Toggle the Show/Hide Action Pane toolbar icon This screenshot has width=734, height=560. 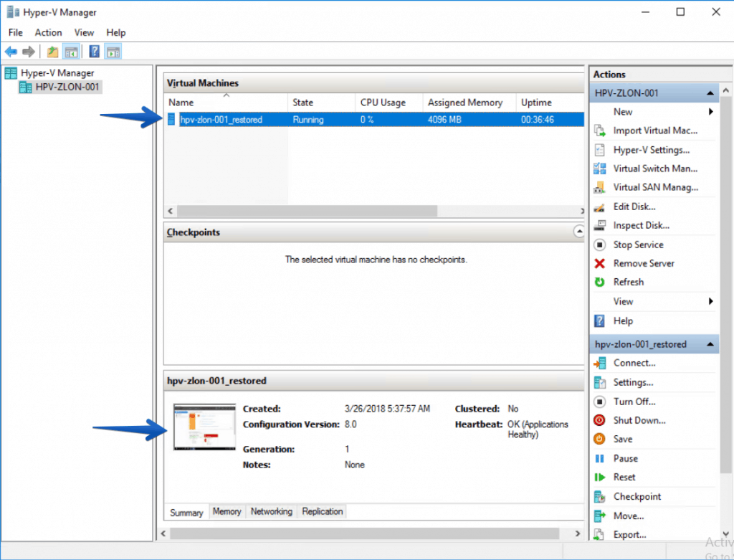tap(113, 52)
